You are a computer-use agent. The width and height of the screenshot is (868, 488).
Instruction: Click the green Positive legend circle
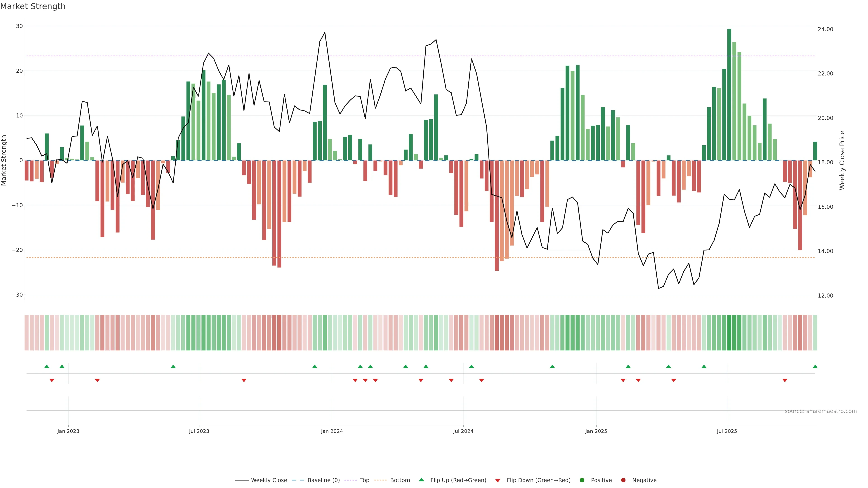click(582, 480)
